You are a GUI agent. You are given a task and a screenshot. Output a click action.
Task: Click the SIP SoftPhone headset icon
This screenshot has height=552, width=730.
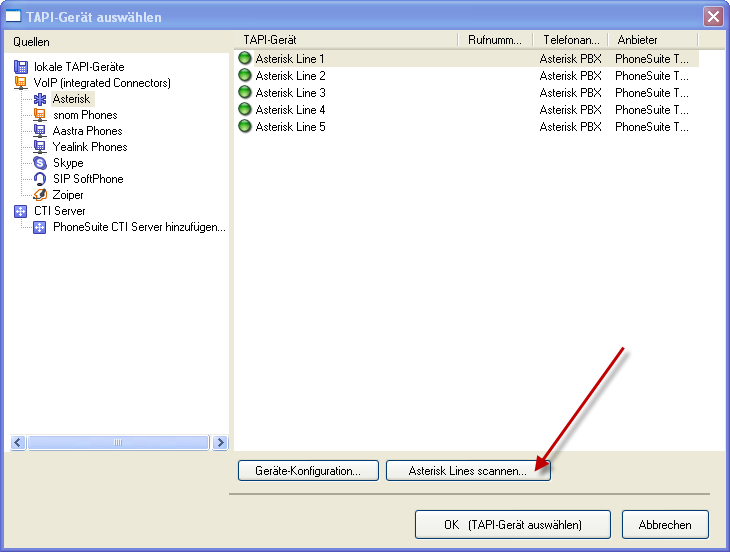pyautogui.click(x=40, y=179)
